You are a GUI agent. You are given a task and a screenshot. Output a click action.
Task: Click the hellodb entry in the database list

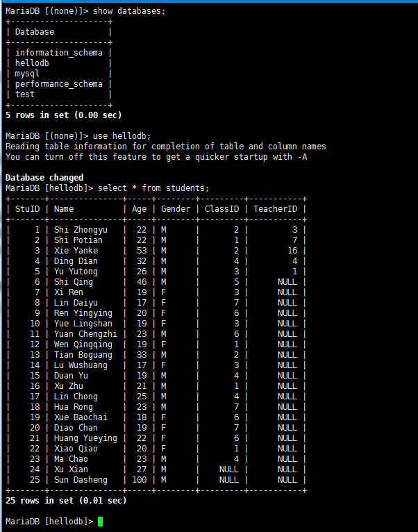(32, 63)
